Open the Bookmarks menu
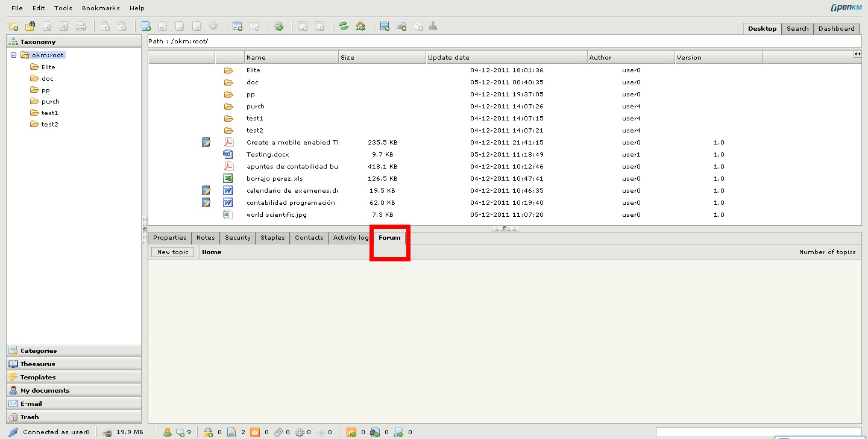Screen dimensions: 868x439 [101, 8]
